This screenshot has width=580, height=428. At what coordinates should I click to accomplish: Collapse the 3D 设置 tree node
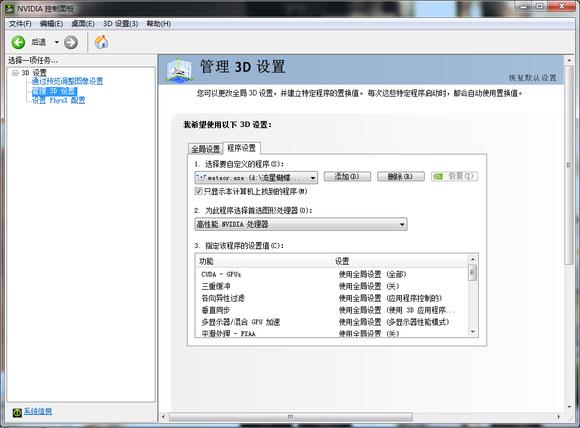point(15,73)
